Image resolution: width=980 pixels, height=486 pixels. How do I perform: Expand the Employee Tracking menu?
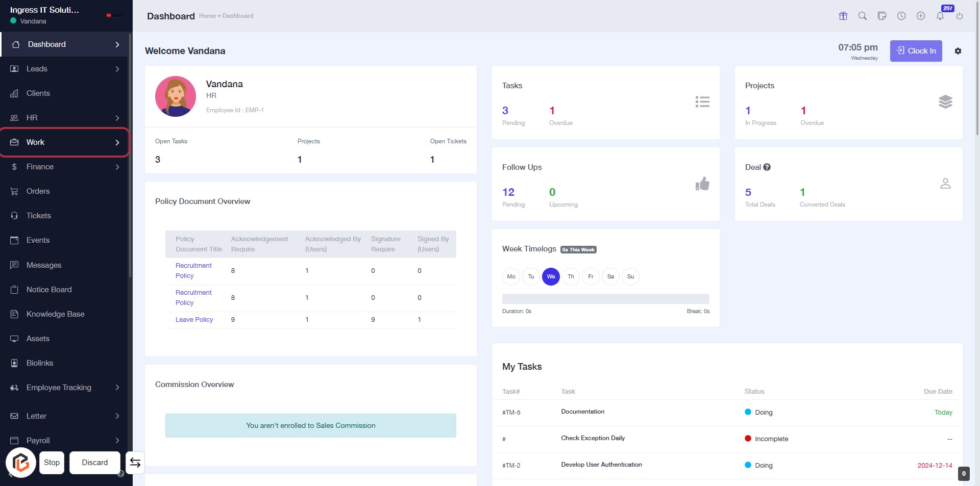64,388
